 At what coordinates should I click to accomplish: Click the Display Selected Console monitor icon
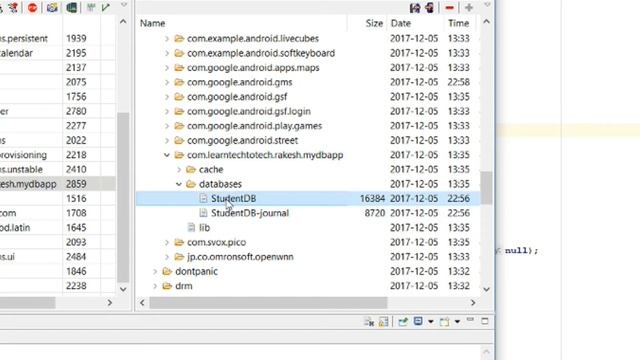coord(418,321)
